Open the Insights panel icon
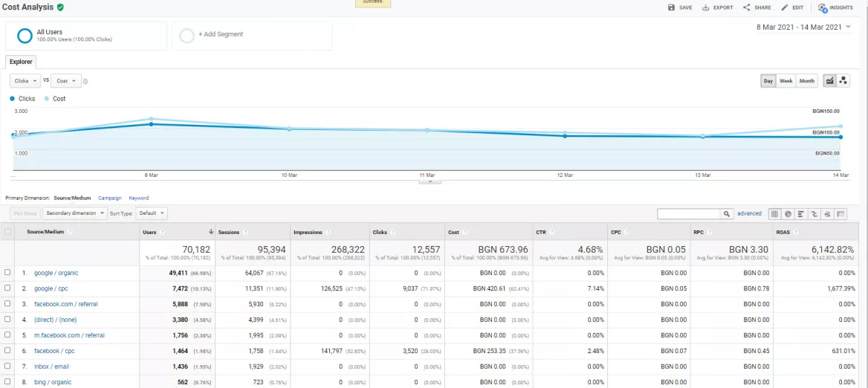Image resolution: width=868 pixels, height=388 pixels. point(823,7)
